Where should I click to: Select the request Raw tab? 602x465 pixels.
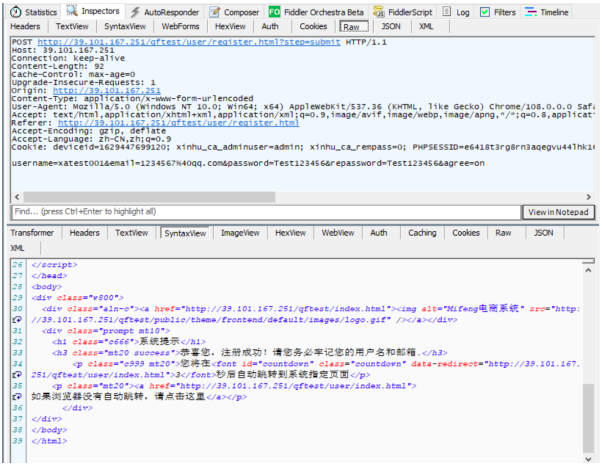(354, 26)
